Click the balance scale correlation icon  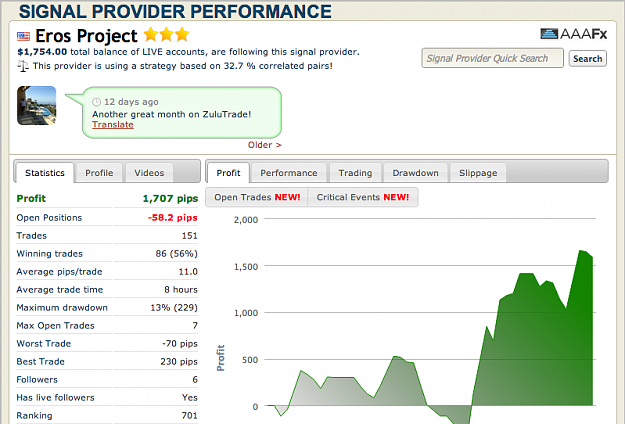click(x=23, y=66)
